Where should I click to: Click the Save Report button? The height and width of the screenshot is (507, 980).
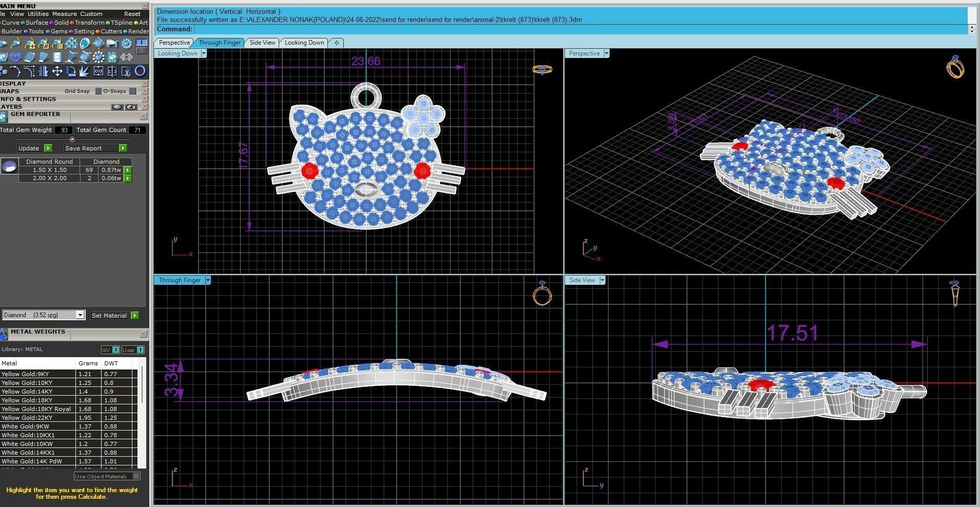pyautogui.click(x=95, y=148)
